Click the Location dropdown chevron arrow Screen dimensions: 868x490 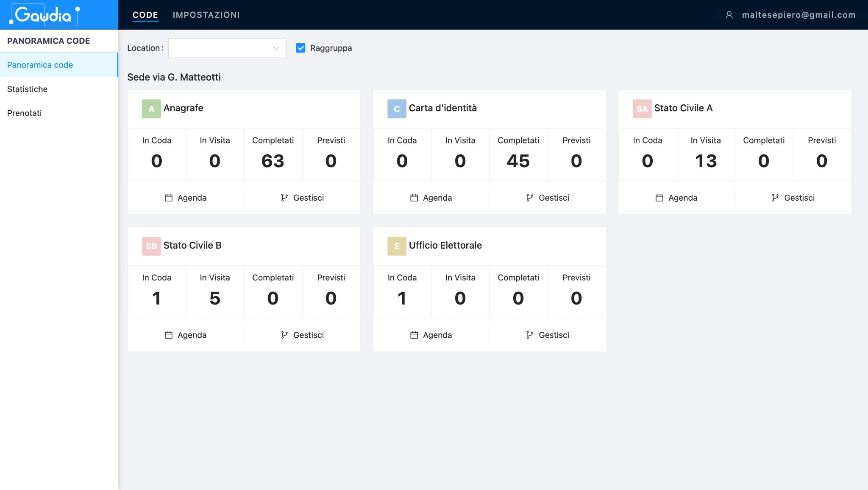point(276,48)
